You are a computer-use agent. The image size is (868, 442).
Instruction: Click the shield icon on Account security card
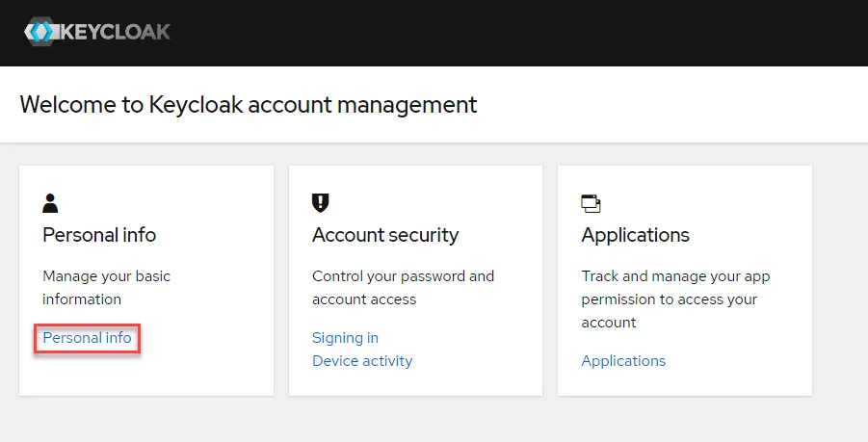(x=321, y=203)
